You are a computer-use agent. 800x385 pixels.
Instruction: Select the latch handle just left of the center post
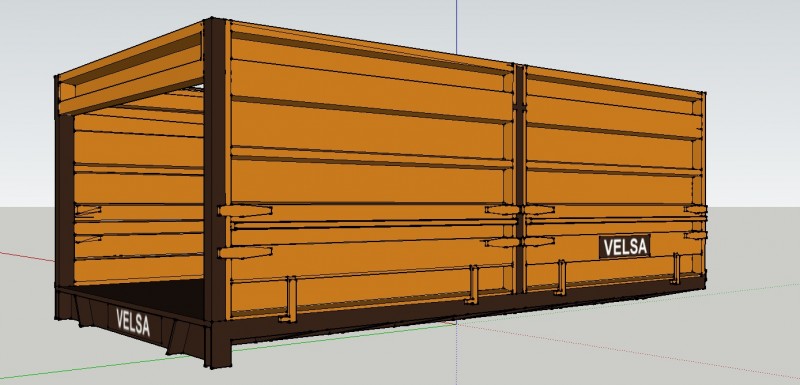(x=473, y=285)
